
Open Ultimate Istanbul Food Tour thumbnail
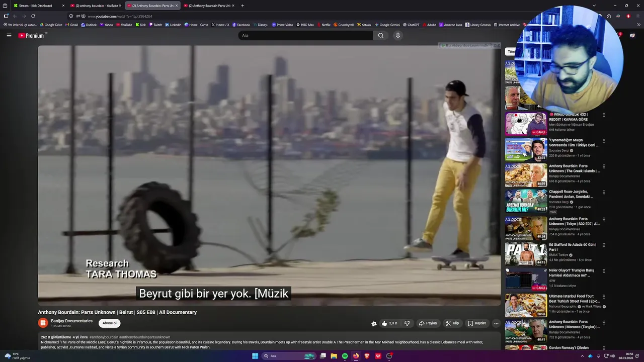pyautogui.click(x=526, y=305)
